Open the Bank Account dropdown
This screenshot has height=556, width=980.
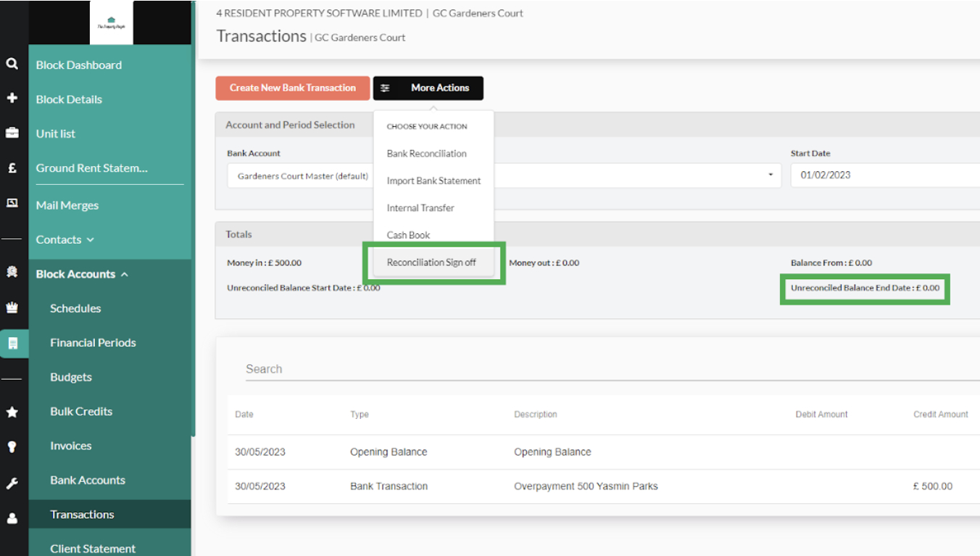click(x=770, y=175)
